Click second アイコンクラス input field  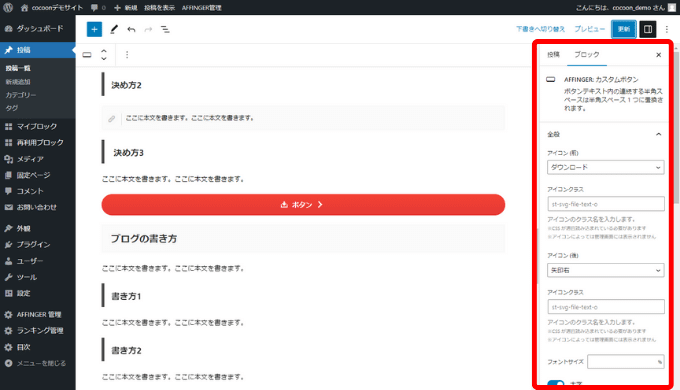(x=605, y=307)
